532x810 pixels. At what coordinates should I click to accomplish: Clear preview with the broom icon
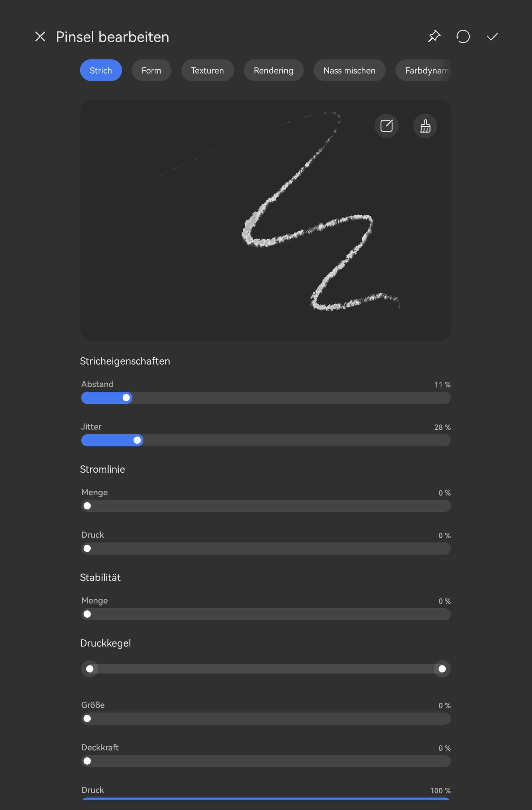coord(425,126)
